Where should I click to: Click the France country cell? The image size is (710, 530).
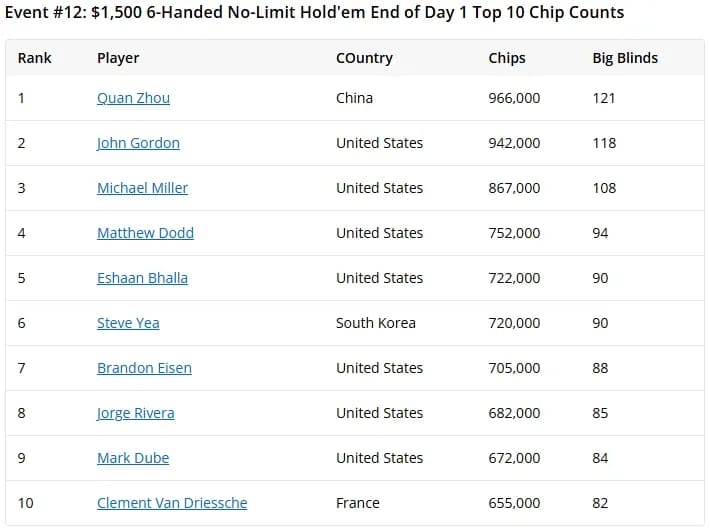coord(357,503)
